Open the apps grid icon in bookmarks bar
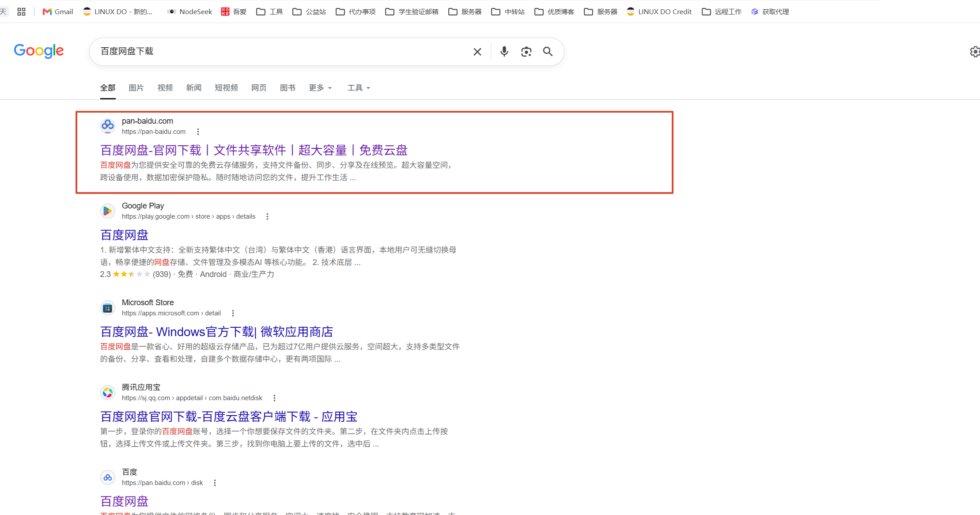The height and width of the screenshot is (515, 980). [x=21, y=11]
